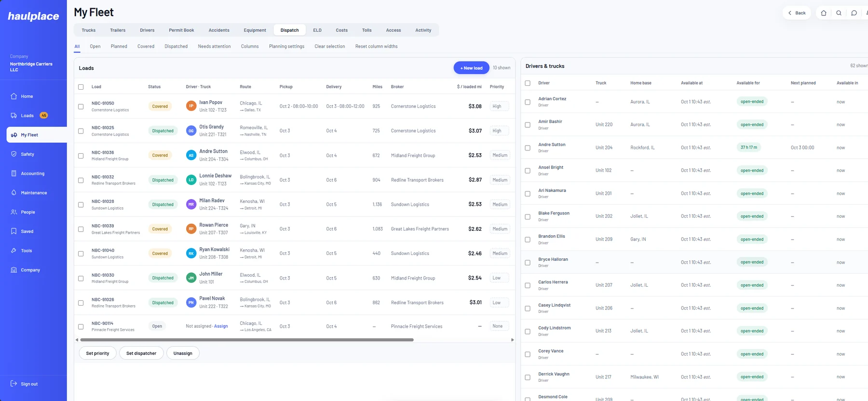
Task: Open the Permit Book tab
Action: tap(181, 30)
